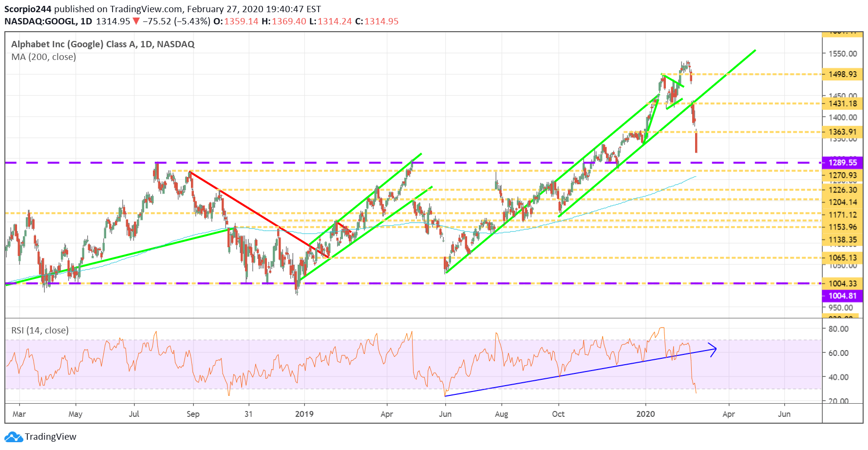Click the Mar label on time axis

click(19, 414)
